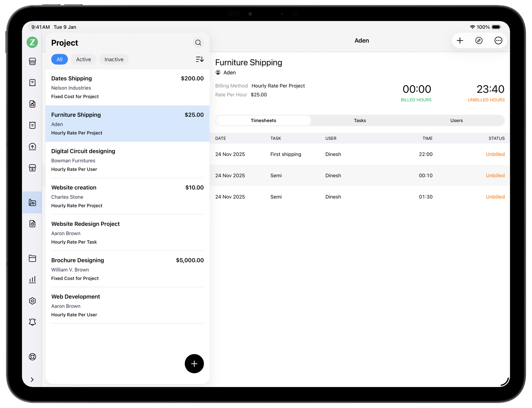Expand the sidebar with bottom chevron
This screenshot has width=532, height=408.
32,380
